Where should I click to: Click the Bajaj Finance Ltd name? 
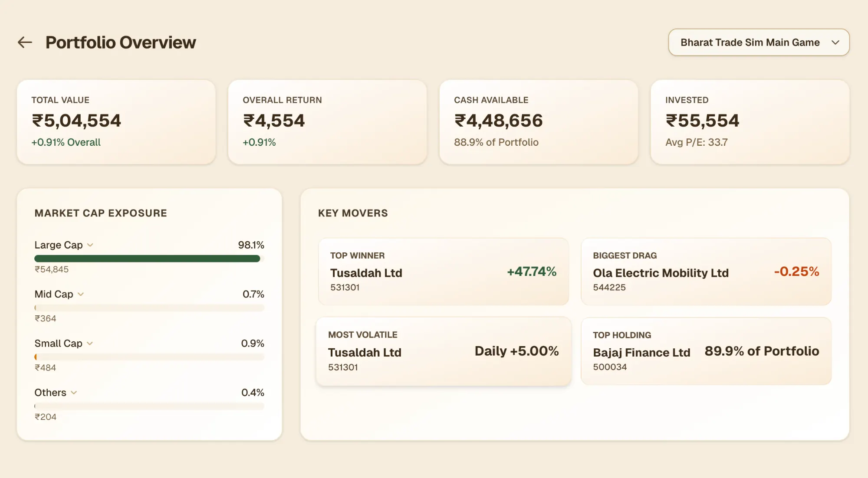tap(641, 353)
